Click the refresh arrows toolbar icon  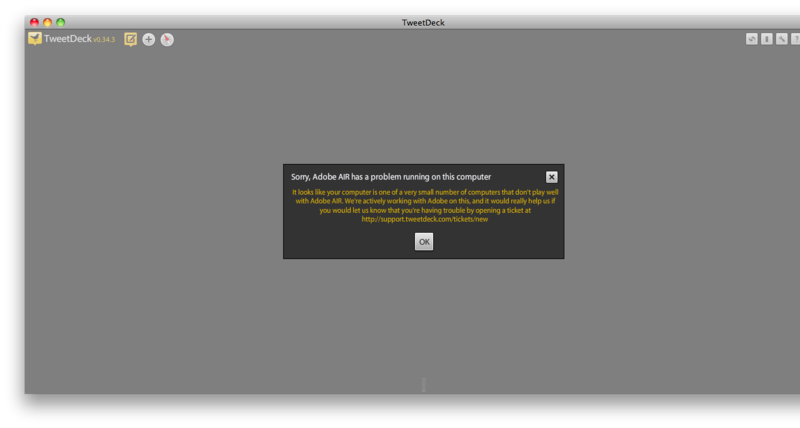coord(752,39)
